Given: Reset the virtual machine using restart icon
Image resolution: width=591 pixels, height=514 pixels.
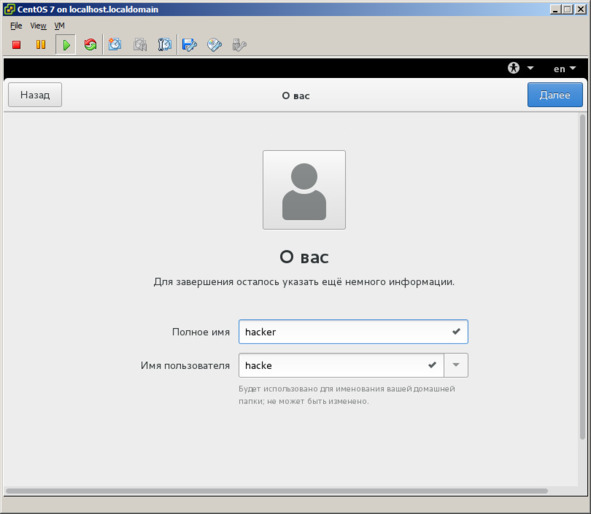Looking at the screenshot, I should [90, 45].
